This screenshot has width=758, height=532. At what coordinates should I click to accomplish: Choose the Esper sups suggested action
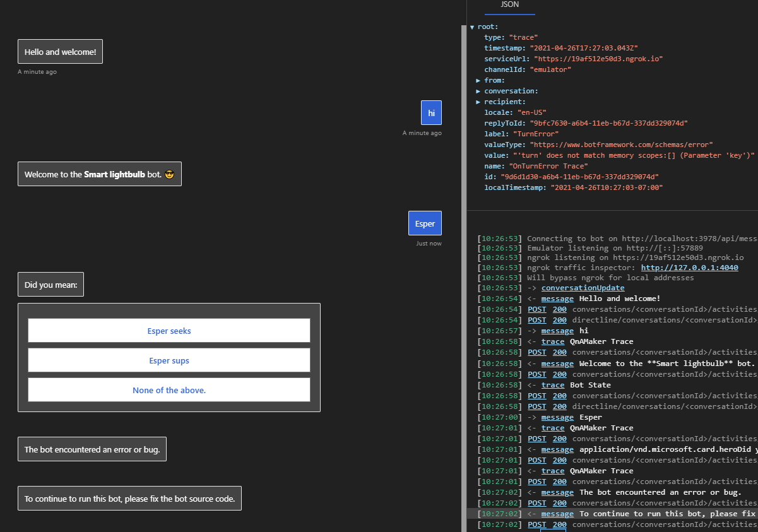point(169,360)
